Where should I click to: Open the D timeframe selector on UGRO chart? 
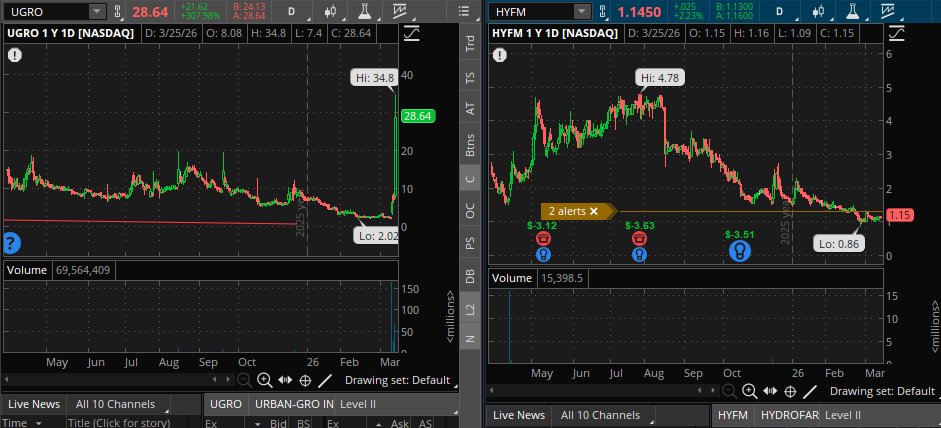(292, 11)
